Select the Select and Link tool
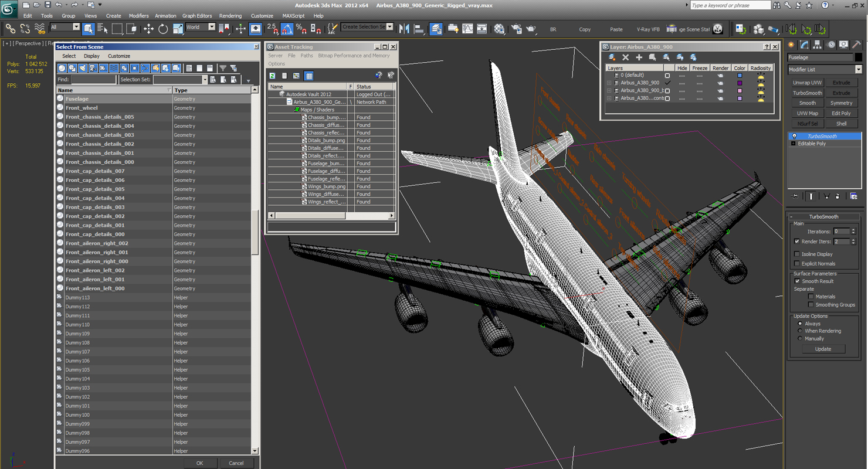 point(10,28)
